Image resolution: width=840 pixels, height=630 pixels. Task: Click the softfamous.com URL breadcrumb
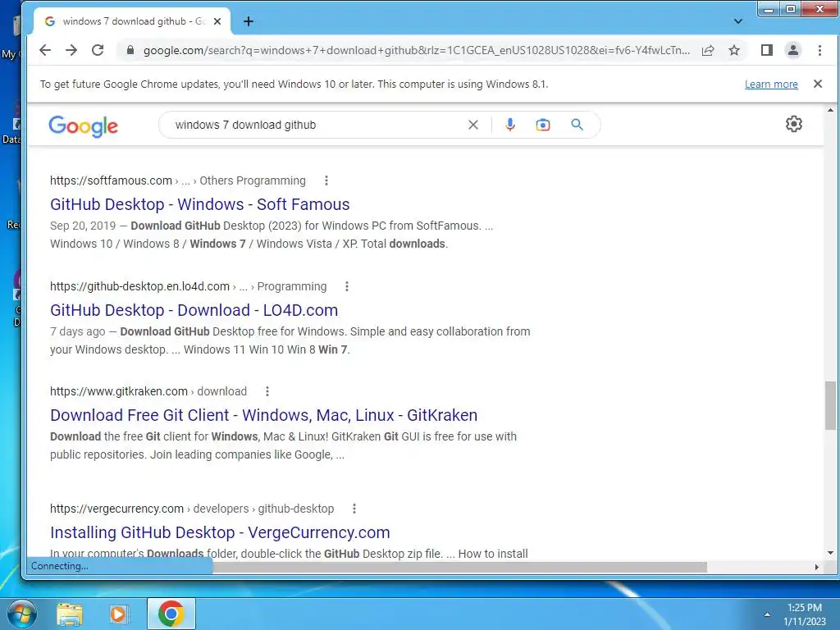(x=178, y=180)
